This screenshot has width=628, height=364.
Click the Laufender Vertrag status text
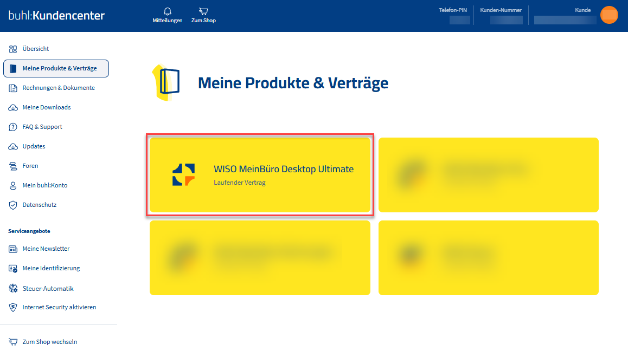click(x=240, y=183)
